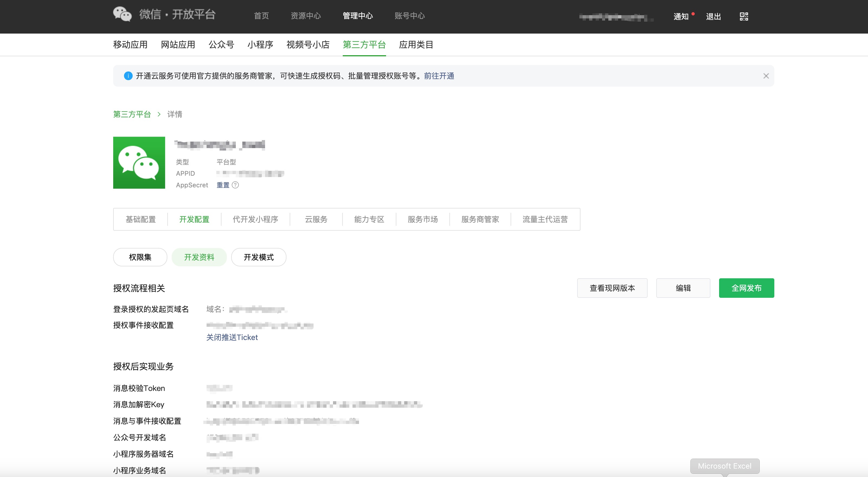
Task: Click the WeChat Open Platform logo
Action: coord(164,15)
